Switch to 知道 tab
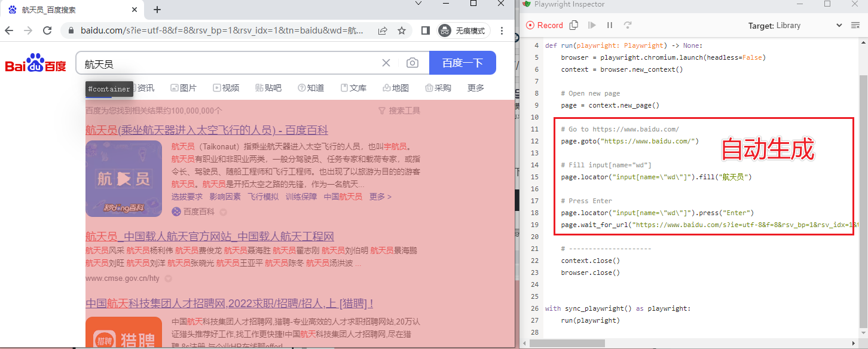 (311, 88)
